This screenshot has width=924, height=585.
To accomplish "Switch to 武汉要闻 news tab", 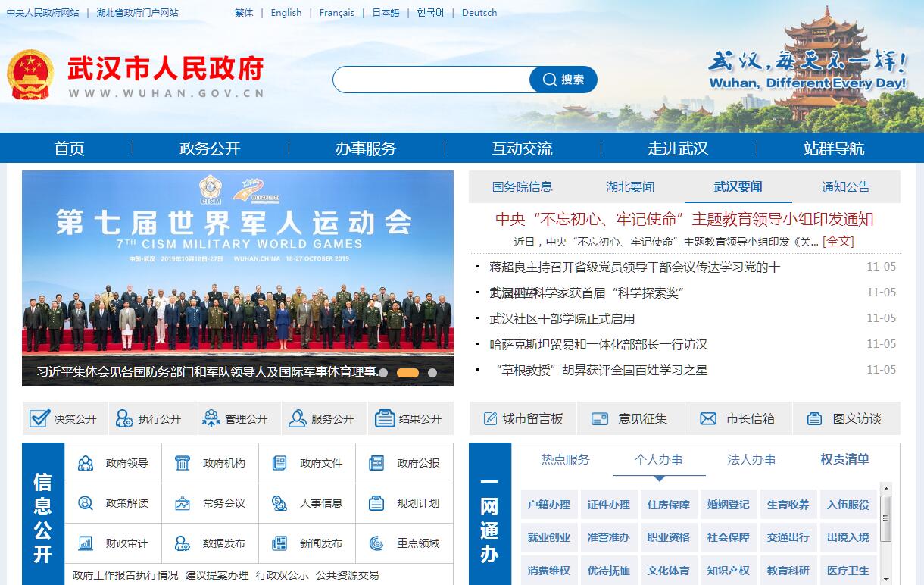I will click(x=738, y=186).
